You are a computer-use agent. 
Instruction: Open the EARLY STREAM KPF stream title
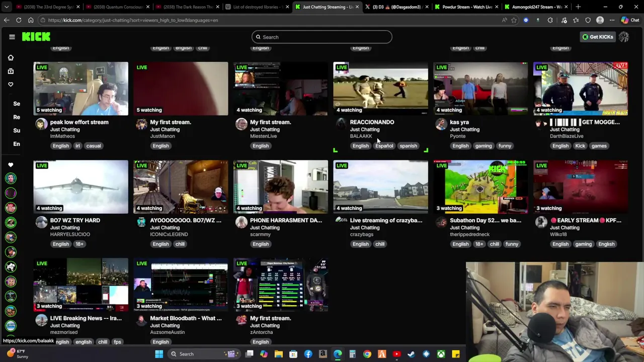point(586,220)
